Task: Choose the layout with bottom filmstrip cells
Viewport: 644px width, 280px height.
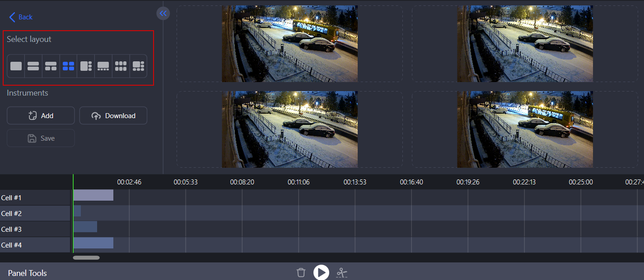Action: pyautogui.click(x=103, y=66)
